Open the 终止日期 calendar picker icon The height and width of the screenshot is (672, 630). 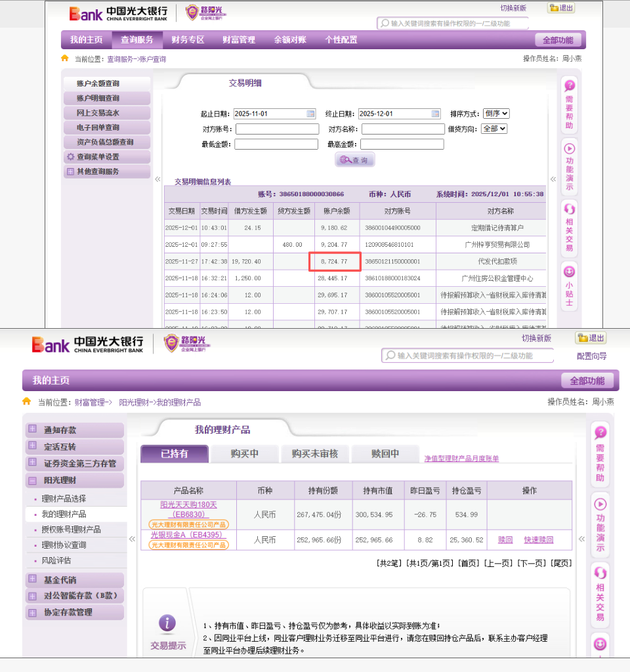(x=435, y=114)
